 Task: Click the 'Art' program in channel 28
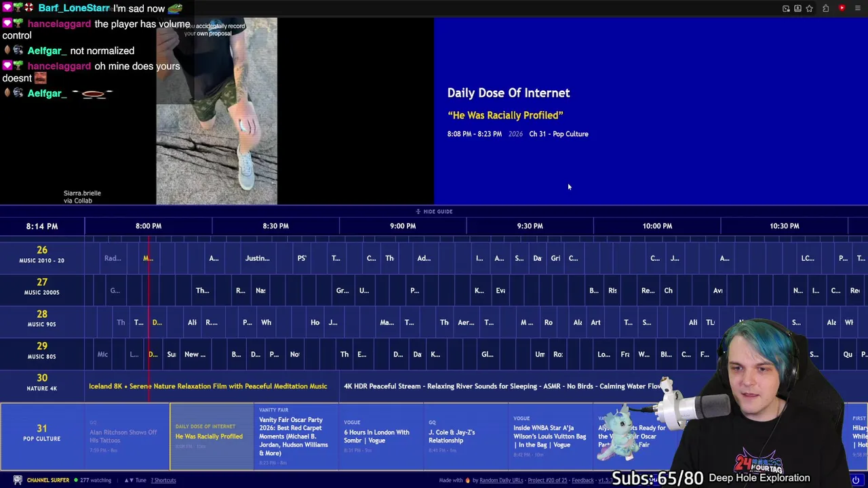(595, 322)
